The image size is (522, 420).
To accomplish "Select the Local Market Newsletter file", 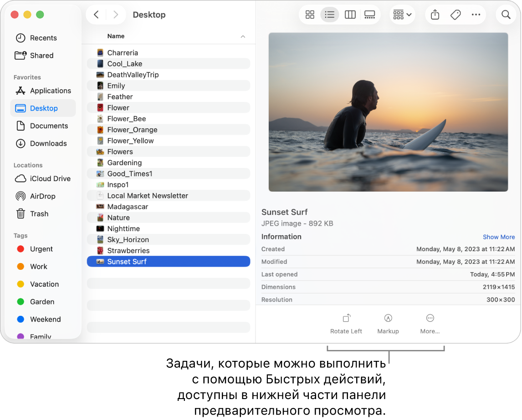I will pos(148,196).
